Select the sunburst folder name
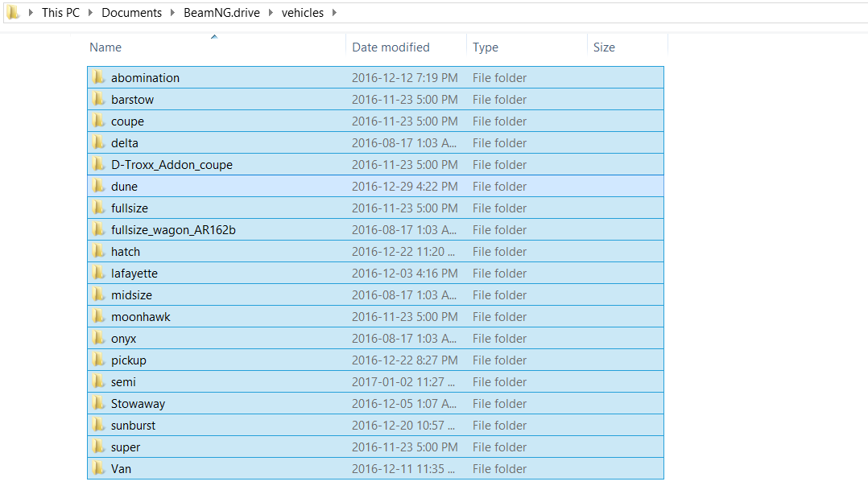Image resolution: width=868 pixels, height=494 pixels. [133, 426]
